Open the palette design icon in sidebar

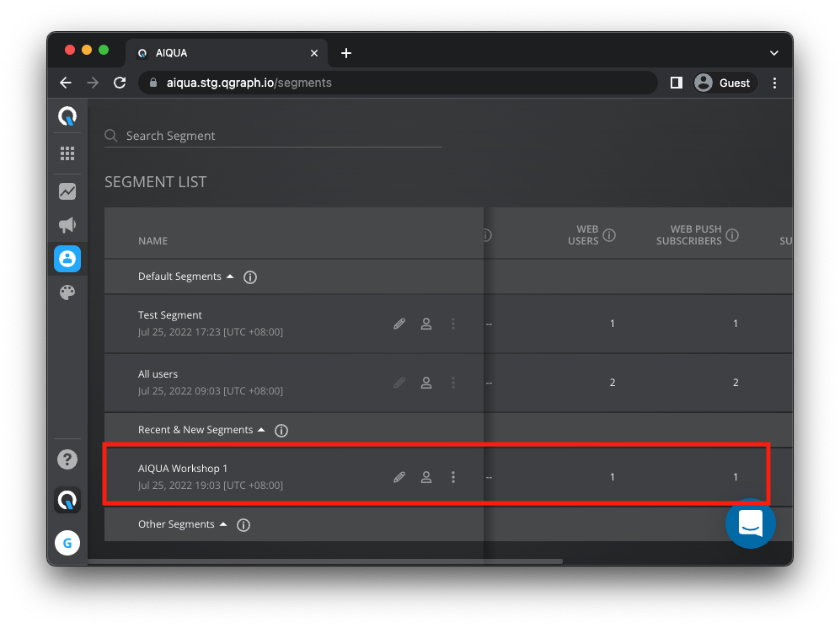pyautogui.click(x=67, y=293)
